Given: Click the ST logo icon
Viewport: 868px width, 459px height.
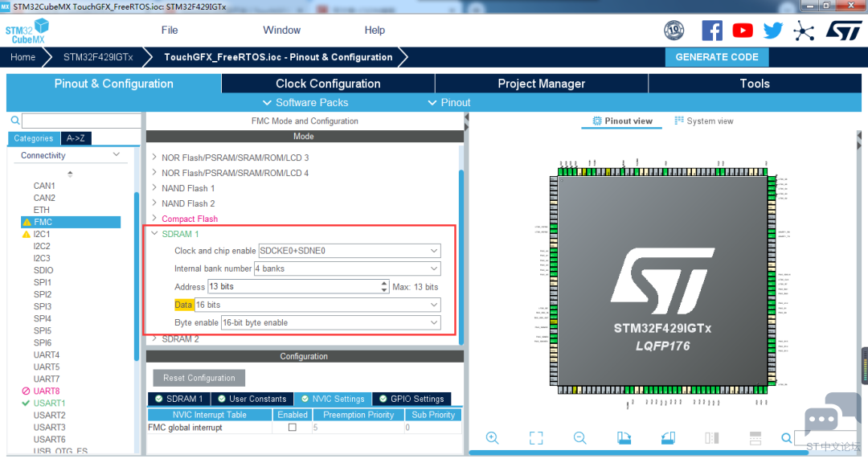Looking at the screenshot, I should 844,31.
